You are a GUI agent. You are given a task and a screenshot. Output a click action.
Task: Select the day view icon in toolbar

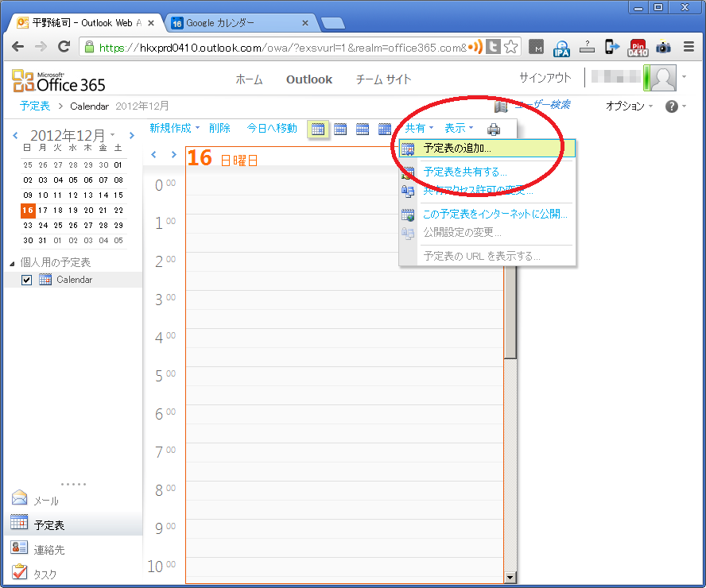pos(318,129)
